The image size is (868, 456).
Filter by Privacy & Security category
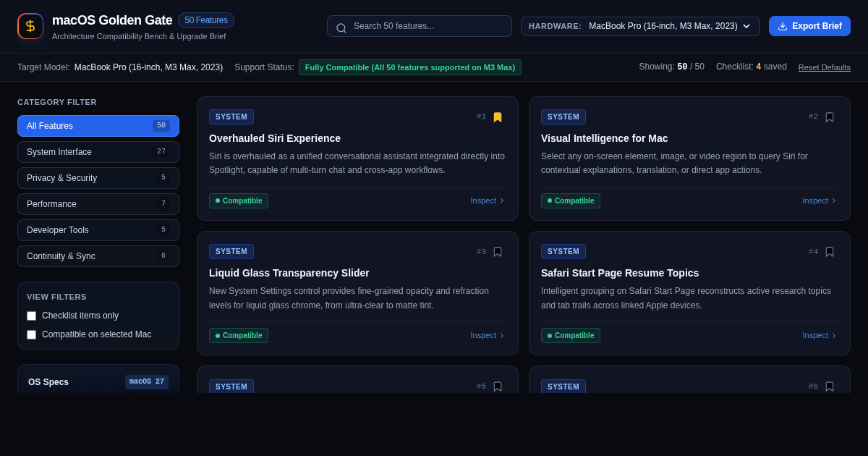pyautogui.click(x=98, y=178)
